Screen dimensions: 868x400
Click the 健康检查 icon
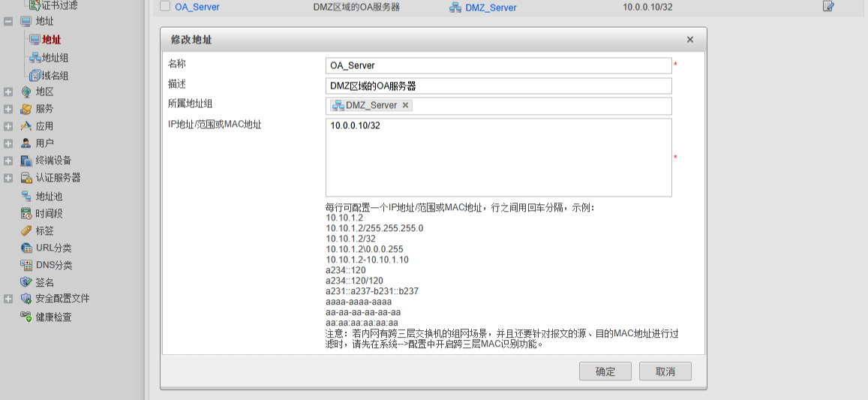pos(26,317)
